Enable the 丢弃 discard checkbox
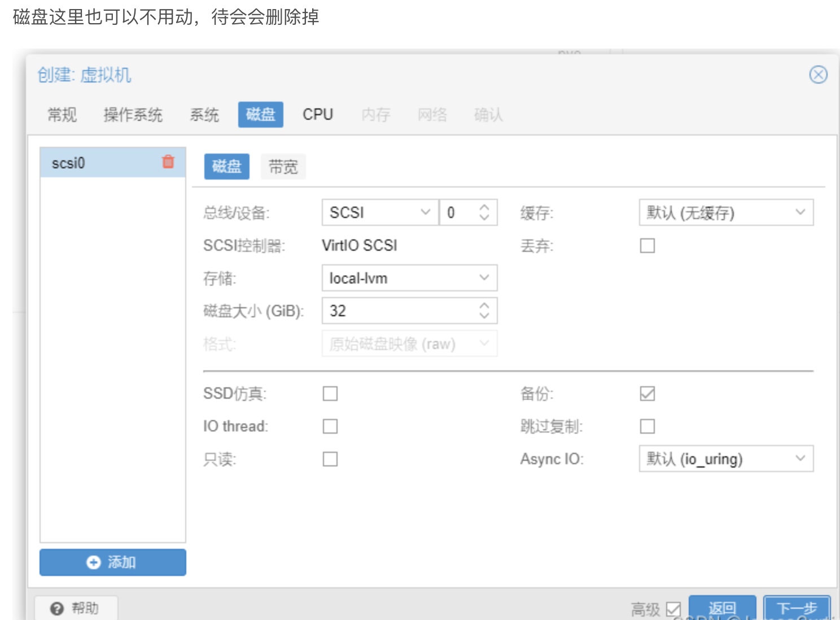 pyautogui.click(x=648, y=246)
